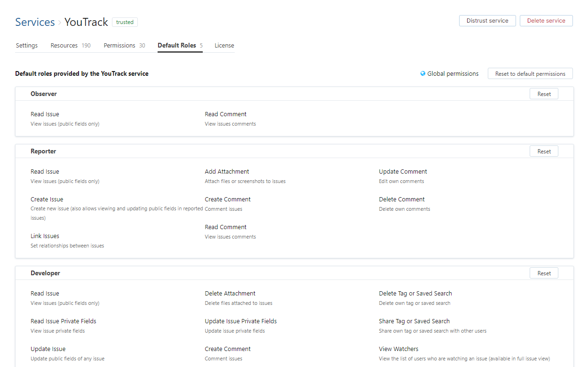Select the Reporter role heading
The height and width of the screenshot is (367, 588).
(43, 152)
